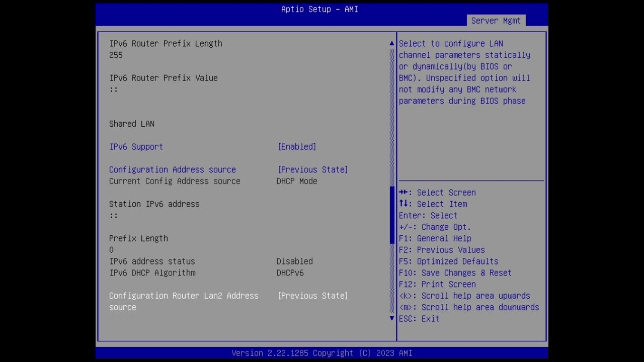The image size is (644, 362).
Task: Click F5: Optimized Defaults hint
Action: (x=449, y=261)
